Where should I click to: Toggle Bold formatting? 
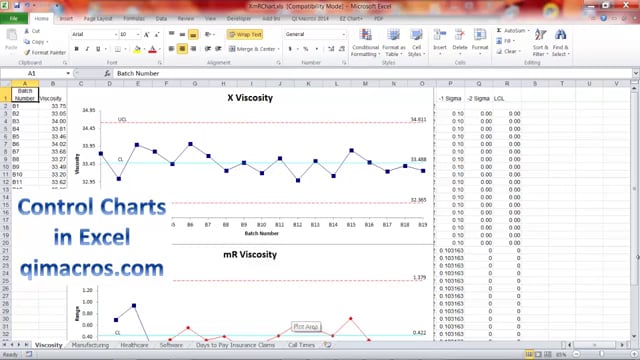[76, 49]
